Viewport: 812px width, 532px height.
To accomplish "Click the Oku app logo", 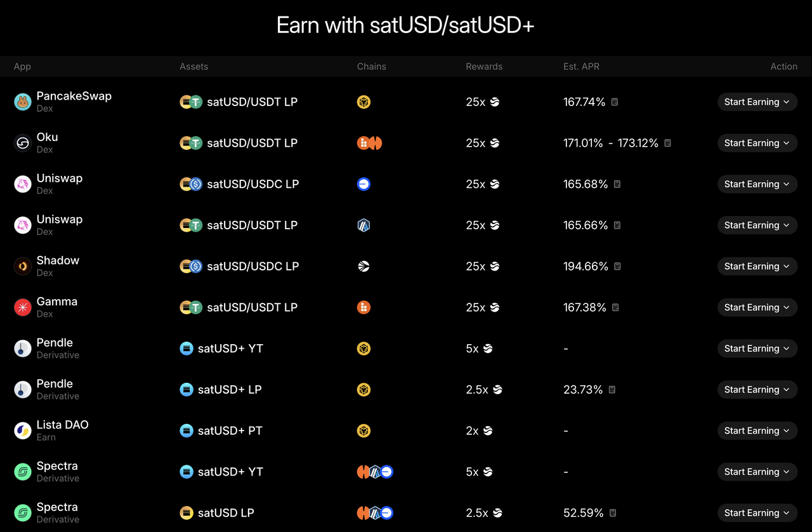I will tap(23, 143).
